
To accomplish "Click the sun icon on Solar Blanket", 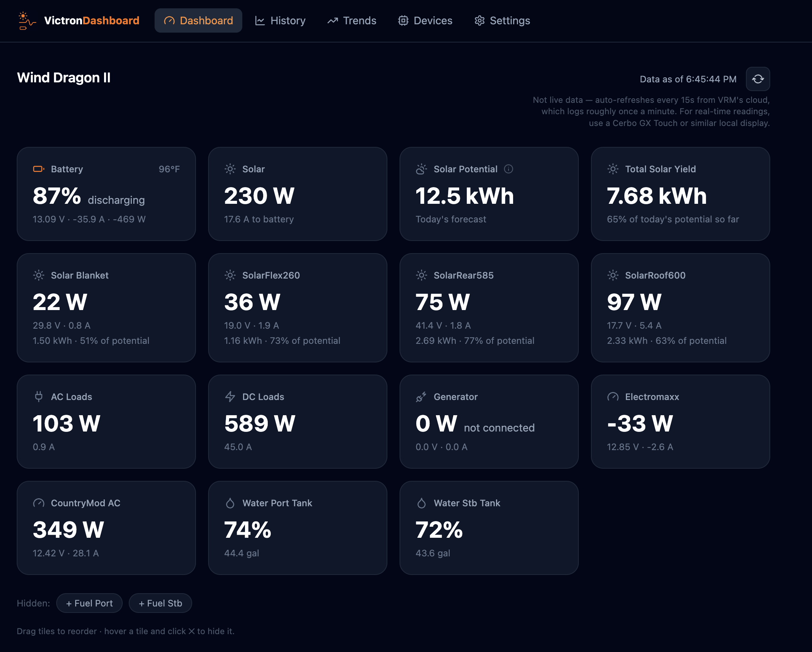I will (39, 275).
